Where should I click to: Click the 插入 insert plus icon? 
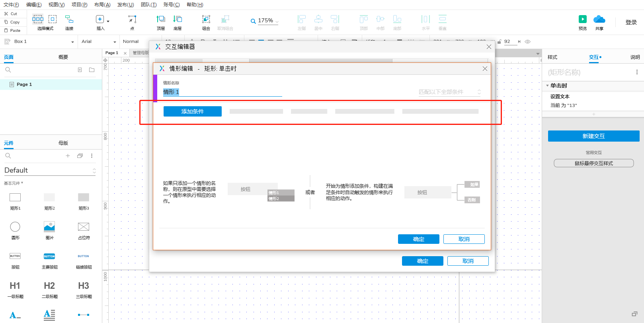pyautogui.click(x=100, y=19)
